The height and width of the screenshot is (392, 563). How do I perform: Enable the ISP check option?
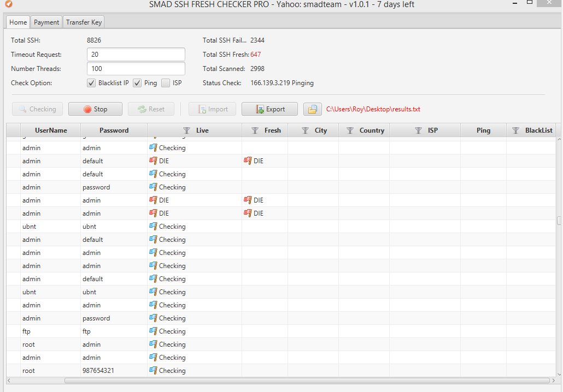point(166,83)
